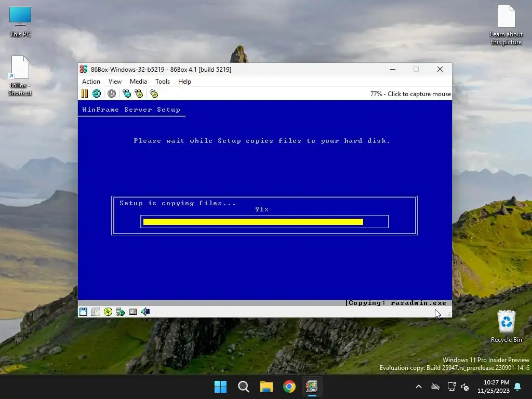Image resolution: width=532 pixels, height=399 pixels.
Task: Click the floppy disk drive status icon
Action: 83,312
